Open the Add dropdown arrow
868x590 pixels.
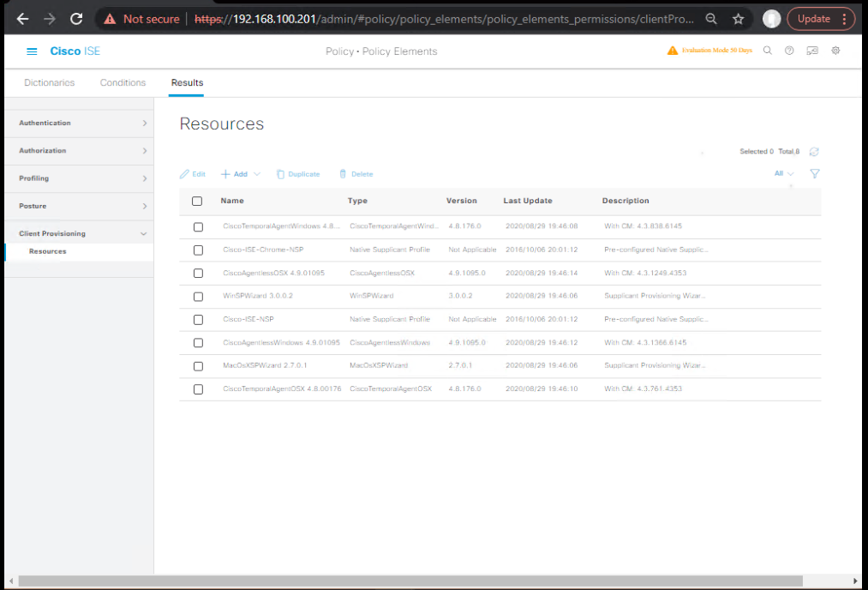[x=257, y=174]
